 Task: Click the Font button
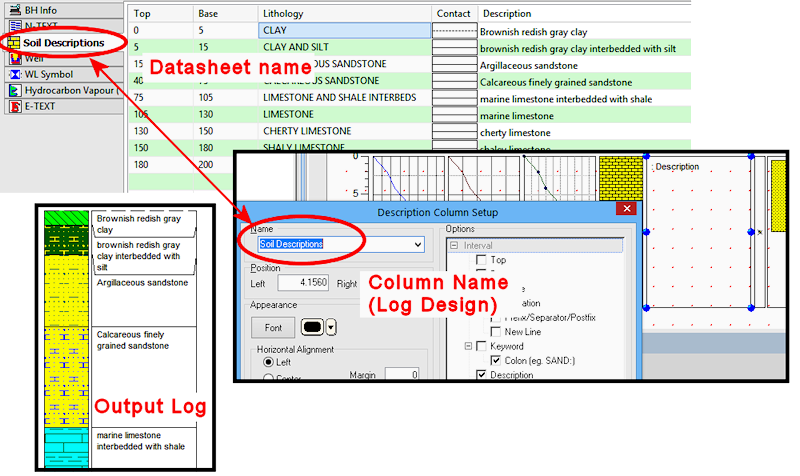[x=273, y=327]
